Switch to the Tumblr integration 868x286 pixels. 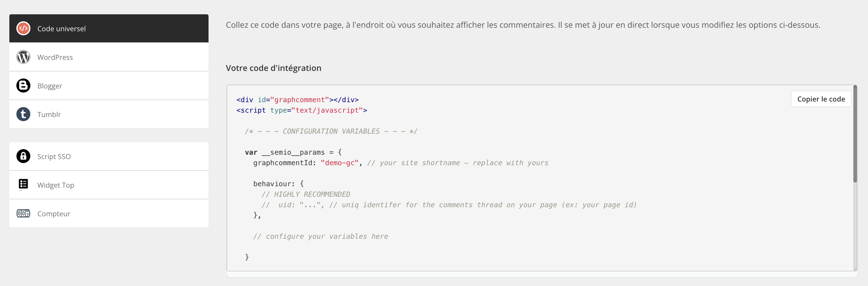[x=109, y=114]
